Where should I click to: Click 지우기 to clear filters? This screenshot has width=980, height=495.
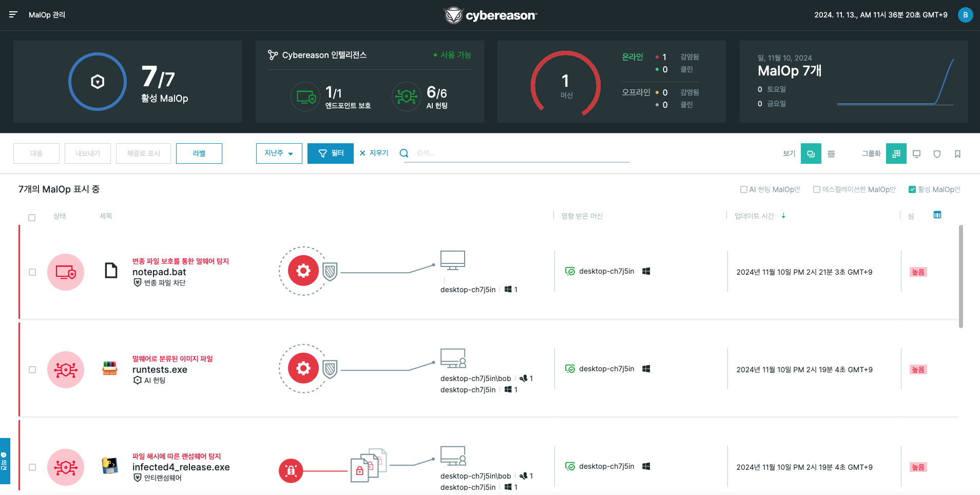tap(374, 153)
